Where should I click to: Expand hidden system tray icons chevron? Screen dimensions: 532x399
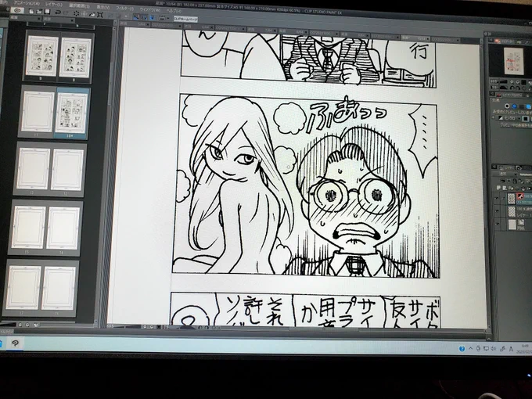click(471, 348)
